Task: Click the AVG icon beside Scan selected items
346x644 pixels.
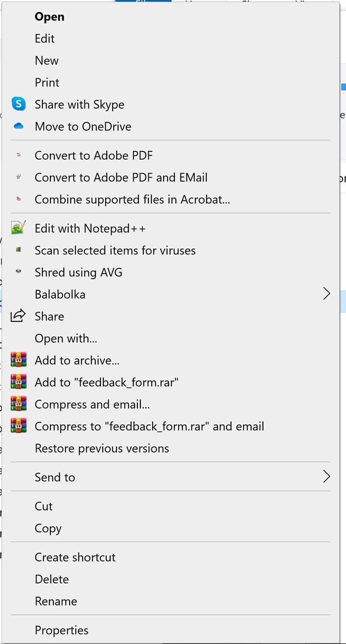Action: [19, 250]
